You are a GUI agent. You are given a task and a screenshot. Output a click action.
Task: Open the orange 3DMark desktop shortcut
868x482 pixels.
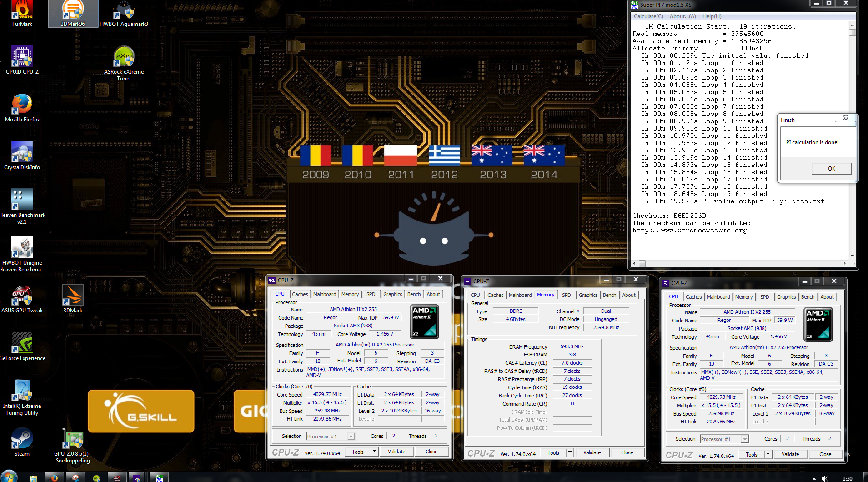point(73,299)
